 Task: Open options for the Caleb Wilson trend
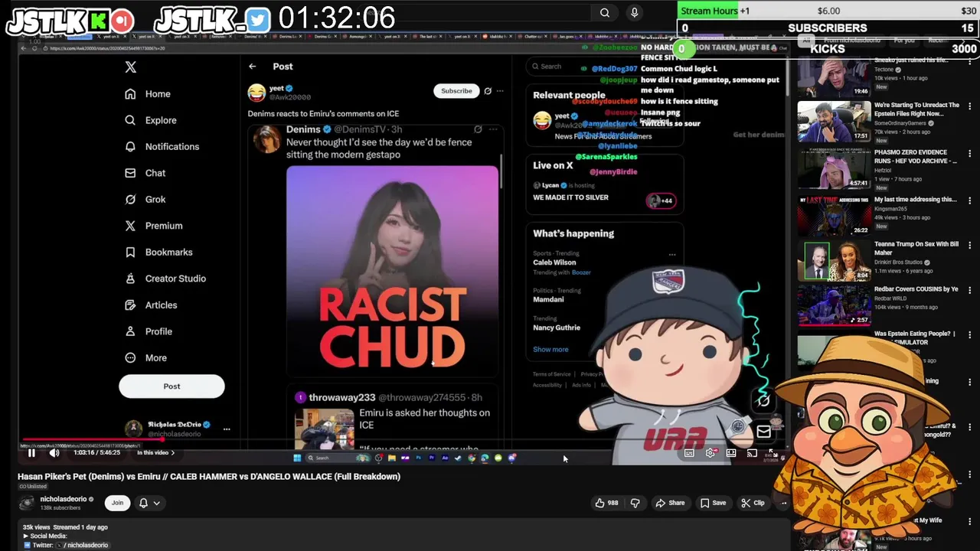click(x=672, y=255)
